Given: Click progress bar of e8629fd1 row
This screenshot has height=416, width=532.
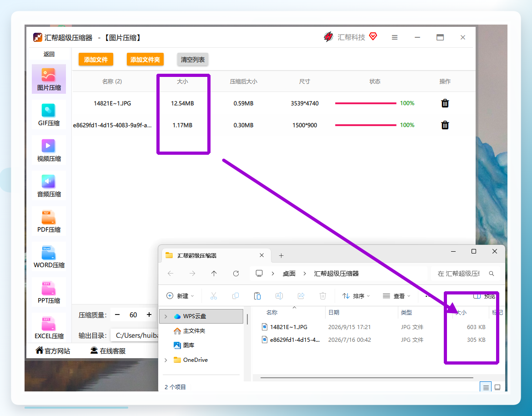Looking at the screenshot, I should coord(366,125).
